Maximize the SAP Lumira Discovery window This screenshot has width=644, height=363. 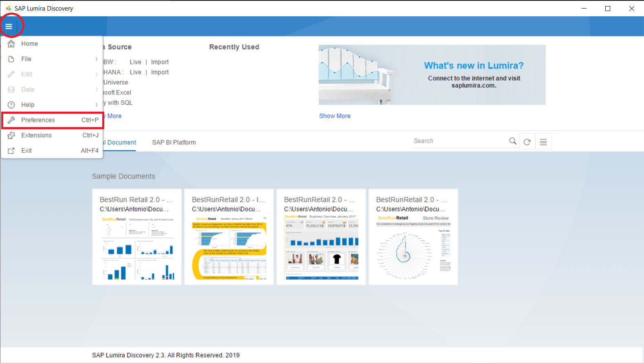coord(608,8)
